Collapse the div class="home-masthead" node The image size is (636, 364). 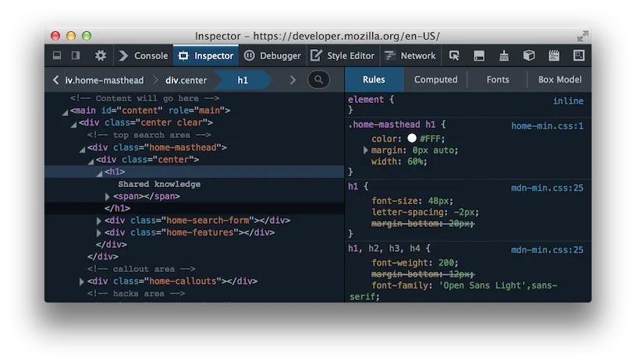tap(82, 149)
